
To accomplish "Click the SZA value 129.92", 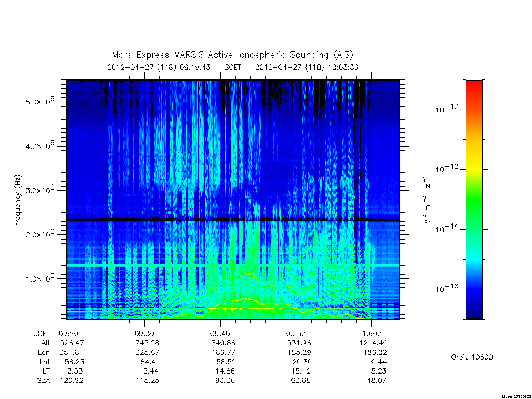I will tap(72, 380).
